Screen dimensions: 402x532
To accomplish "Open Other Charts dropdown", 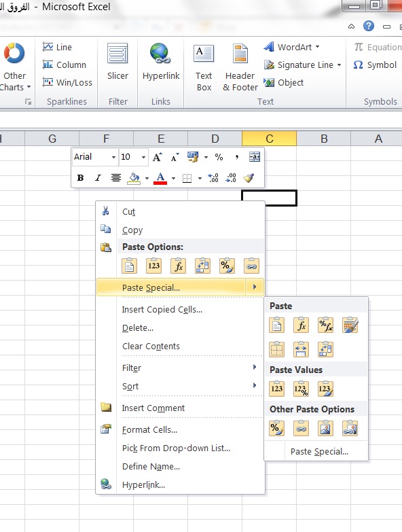I will (x=14, y=67).
